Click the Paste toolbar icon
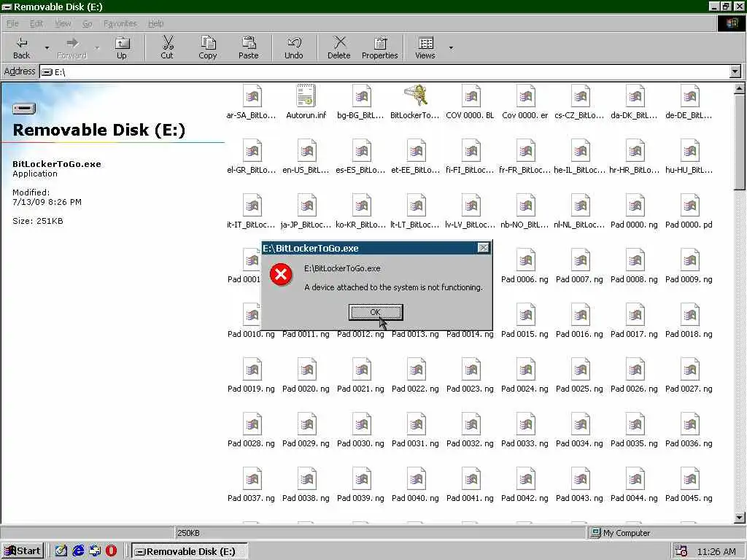This screenshot has height=560, width=747. click(248, 48)
